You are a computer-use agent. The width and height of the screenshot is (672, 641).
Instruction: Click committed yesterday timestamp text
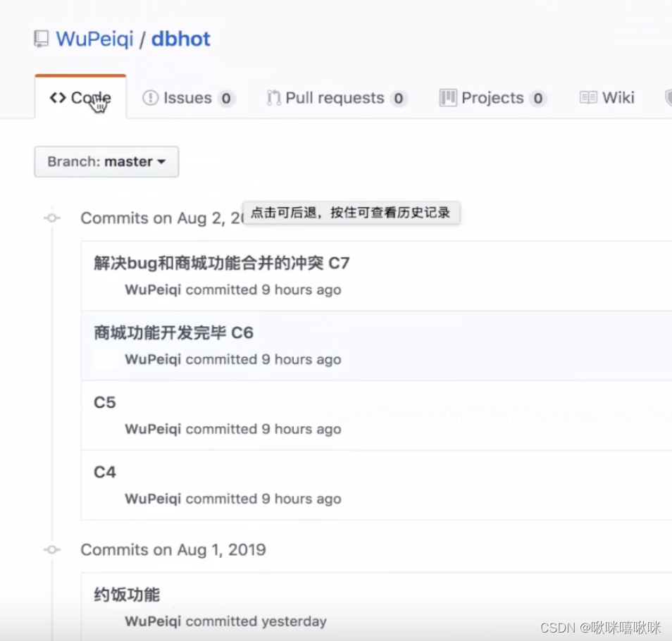click(256, 621)
